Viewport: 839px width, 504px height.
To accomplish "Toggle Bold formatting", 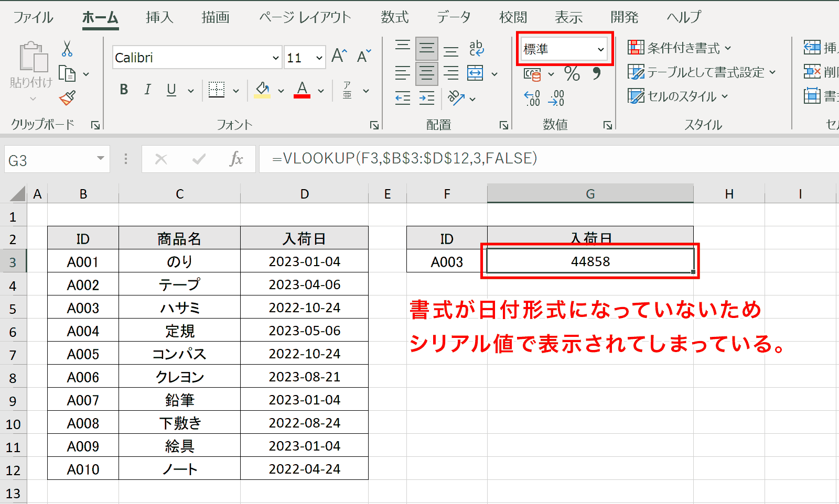I will [124, 90].
